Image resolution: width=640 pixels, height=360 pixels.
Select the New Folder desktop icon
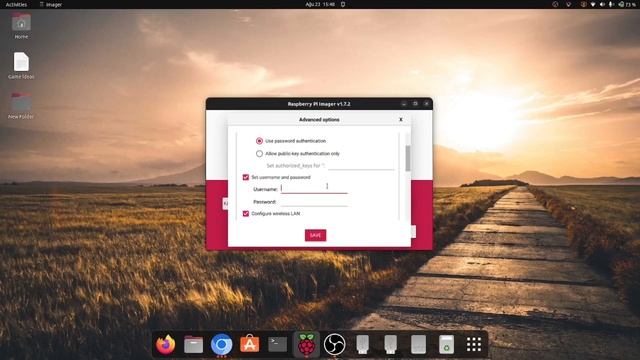(x=21, y=105)
